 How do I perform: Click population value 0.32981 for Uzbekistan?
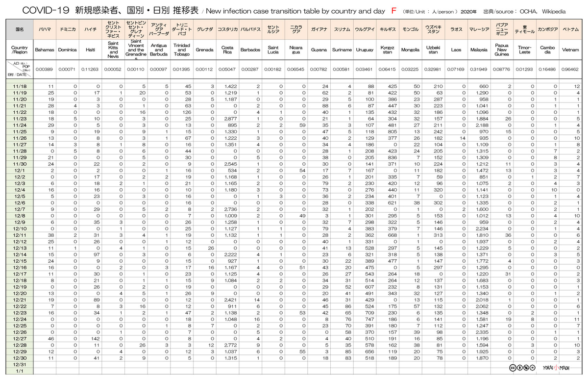433,70
